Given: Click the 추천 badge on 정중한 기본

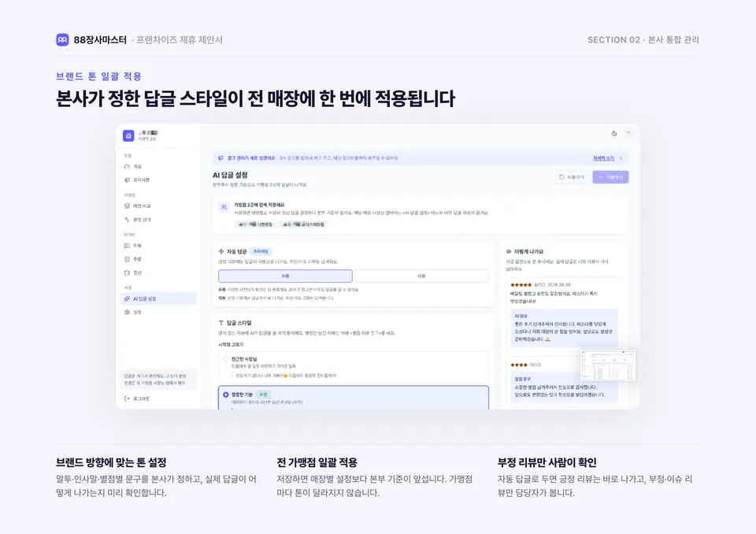Looking at the screenshot, I should (x=263, y=395).
